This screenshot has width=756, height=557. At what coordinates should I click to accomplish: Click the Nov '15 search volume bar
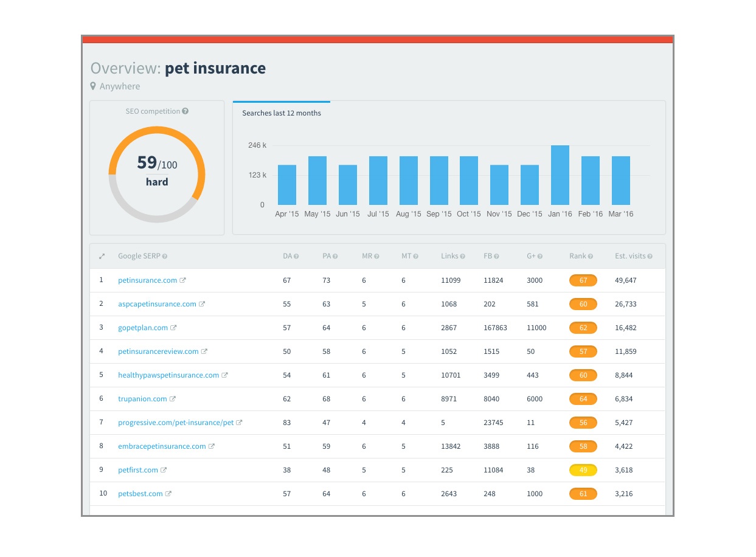pyautogui.click(x=499, y=185)
